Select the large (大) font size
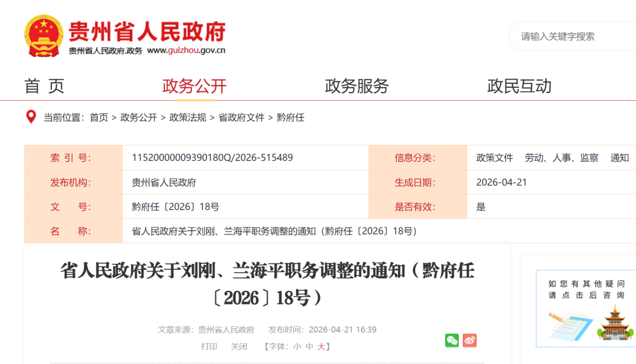This screenshot has width=636, height=364. click(322, 346)
